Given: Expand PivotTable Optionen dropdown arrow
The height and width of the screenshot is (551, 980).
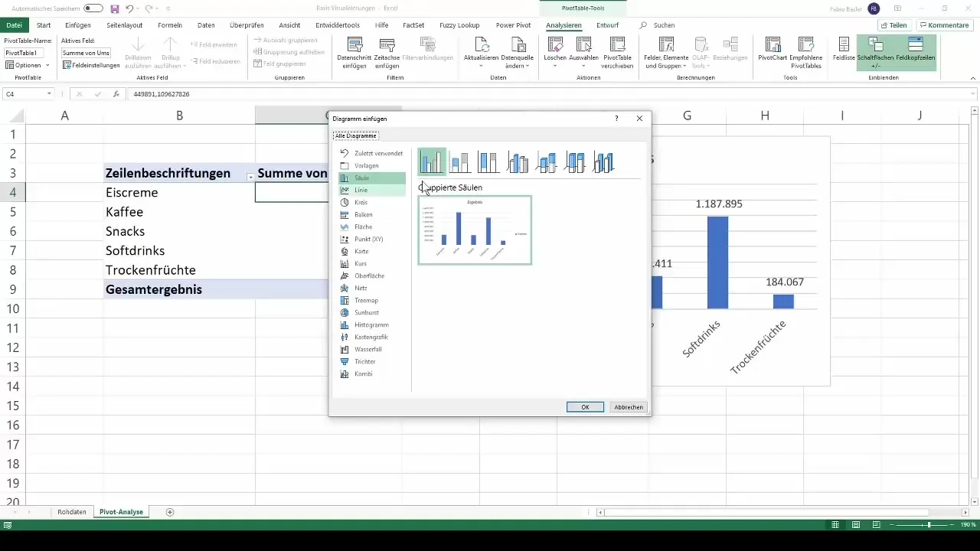Looking at the screenshot, I should 47,65.
